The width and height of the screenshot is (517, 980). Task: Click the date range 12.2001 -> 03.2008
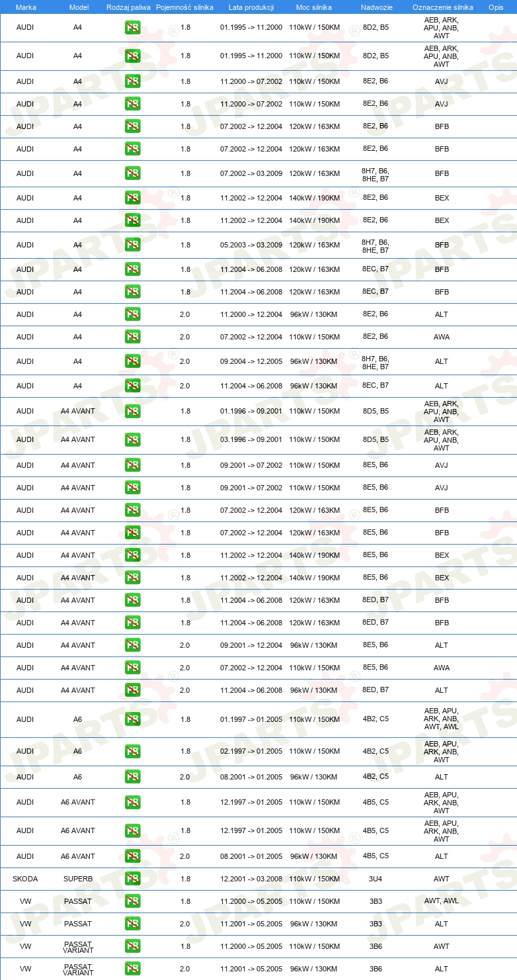point(251,879)
